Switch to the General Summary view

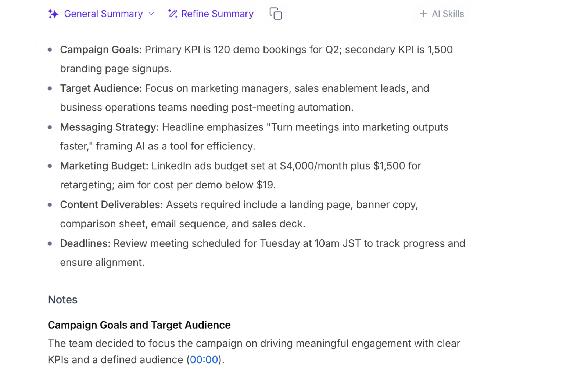(103, 14)
